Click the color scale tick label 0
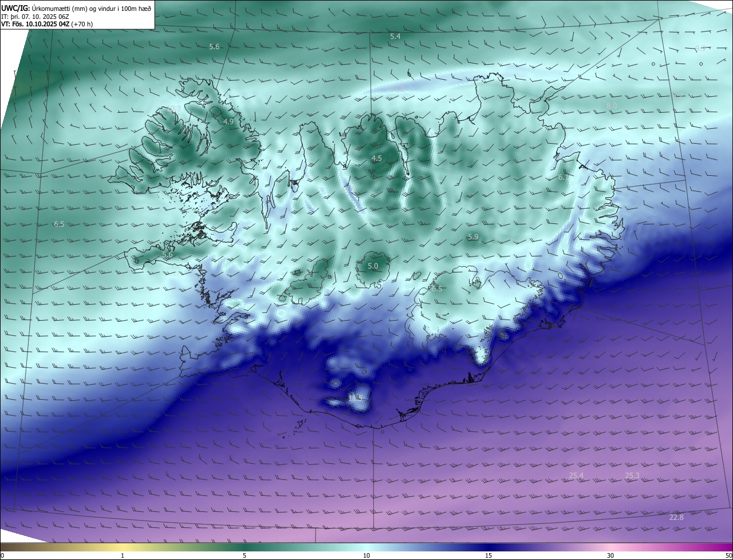Screen dimensions: 733x560 pos(2,555)
